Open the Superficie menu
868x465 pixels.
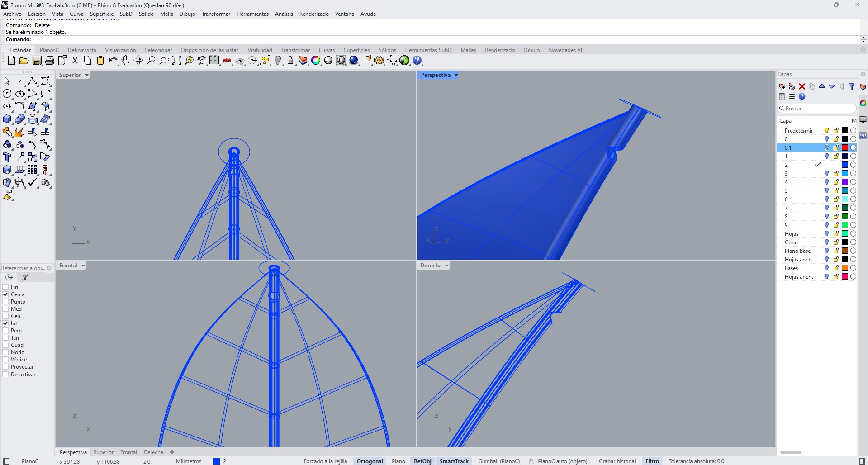click(x=102, y=14)
